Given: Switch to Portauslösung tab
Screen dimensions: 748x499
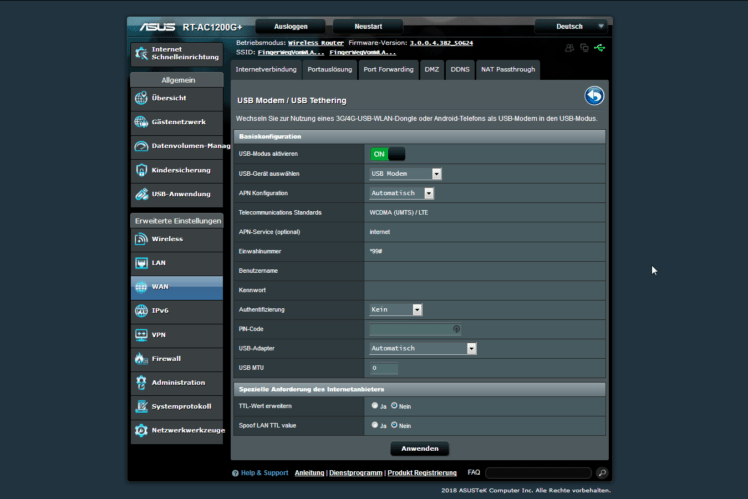Looking at the screenshot, I should 330,70.
